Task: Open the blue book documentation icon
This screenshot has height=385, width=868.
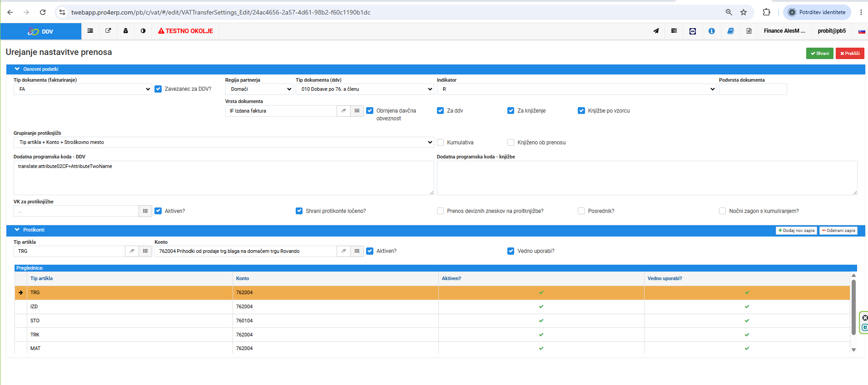Action: (730, 31)
